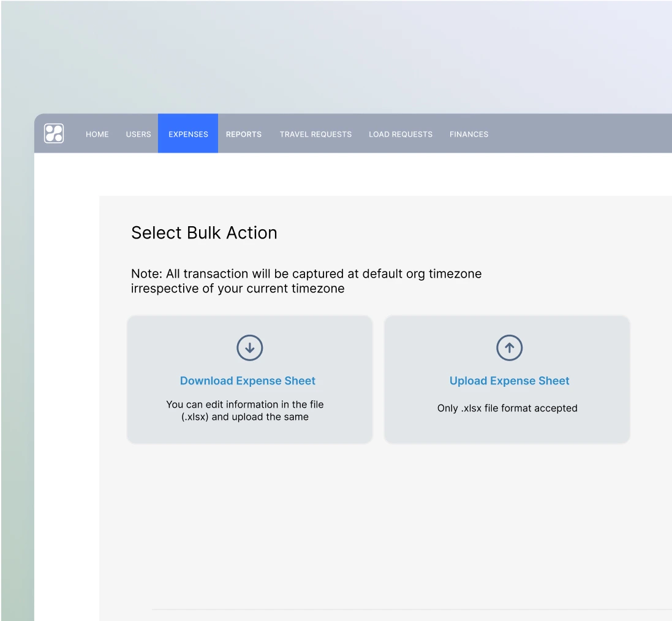The width and height of the screenshot is (672, 621).
Task: Click 'Only .xlsx file format accepted' text
Action: [507, 408]
